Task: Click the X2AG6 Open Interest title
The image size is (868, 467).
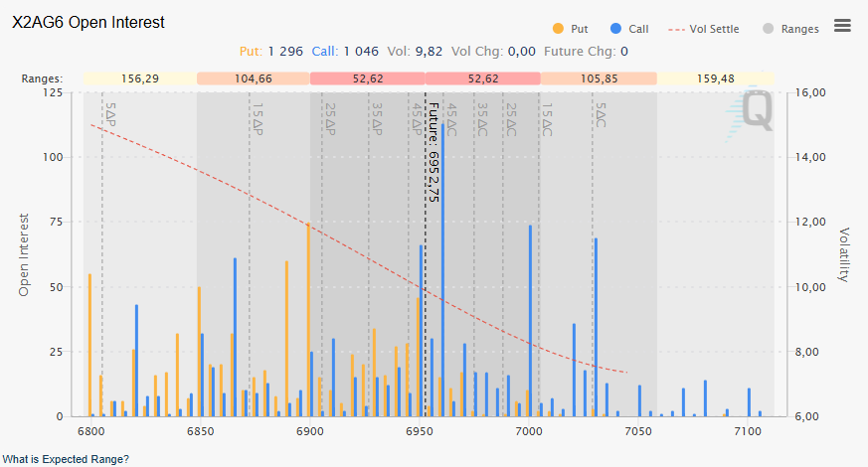Action: [88, 22]
